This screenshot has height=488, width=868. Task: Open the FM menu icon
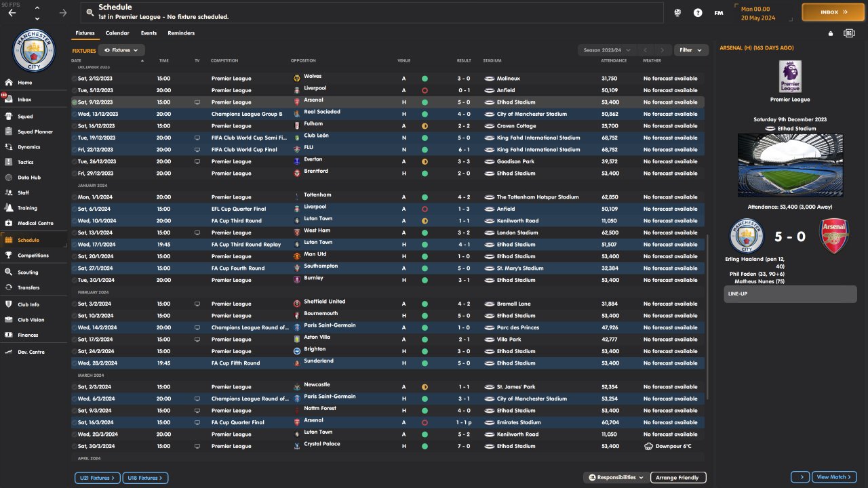coord(719,13)
